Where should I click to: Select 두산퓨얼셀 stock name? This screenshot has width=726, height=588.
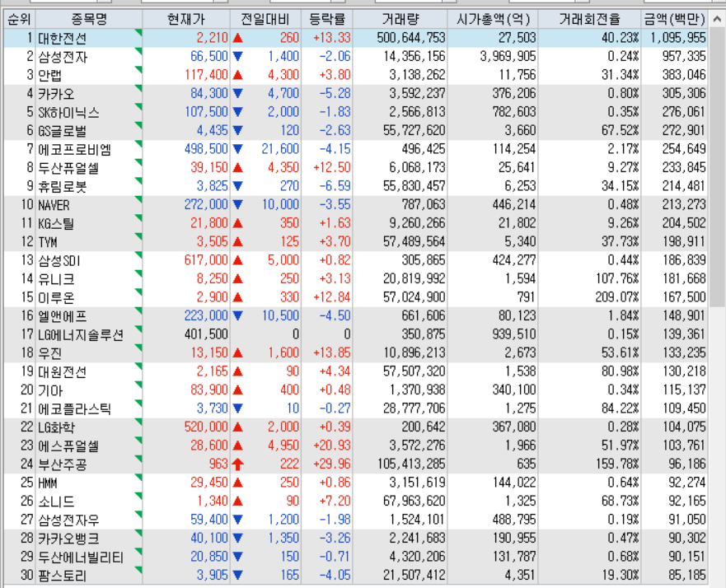[x=68, y=168]
